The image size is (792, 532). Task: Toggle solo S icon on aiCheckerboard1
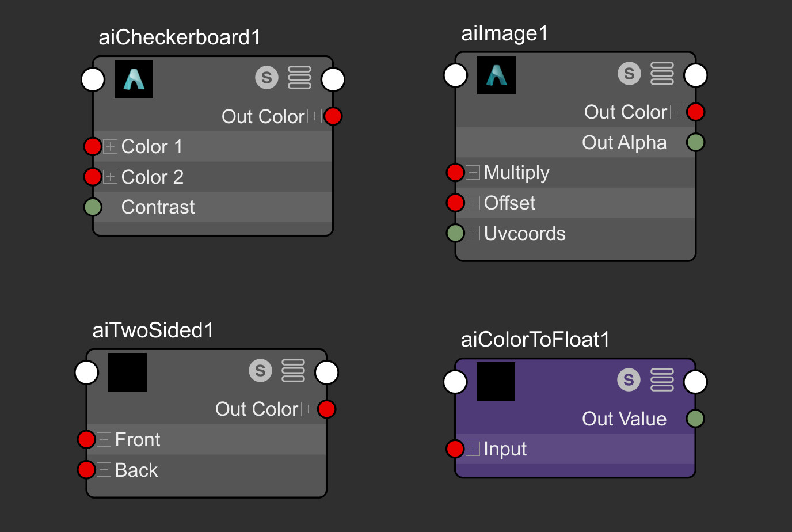(266, 77)
